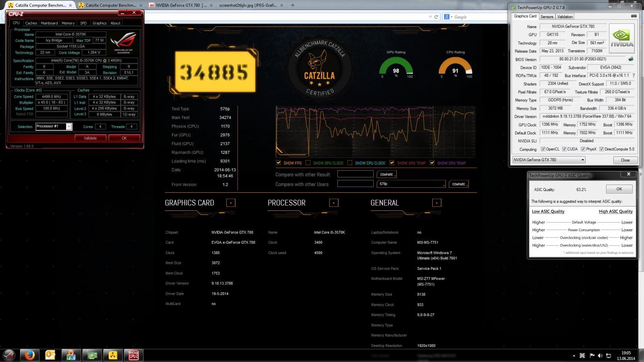Image resolution: width=644 pixels, height=362 pixels.
Task: Click the Compare with other Result field
Action: pyautogui.click(x=355, y=174)
